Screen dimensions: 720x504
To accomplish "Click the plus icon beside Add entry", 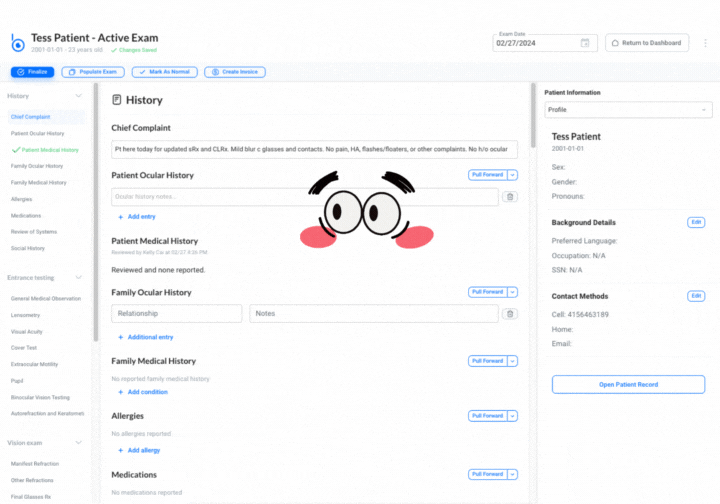I will 120,217.
